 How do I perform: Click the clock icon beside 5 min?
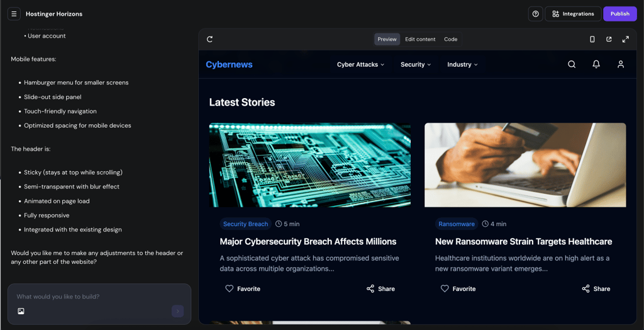(x=279, y=224)
